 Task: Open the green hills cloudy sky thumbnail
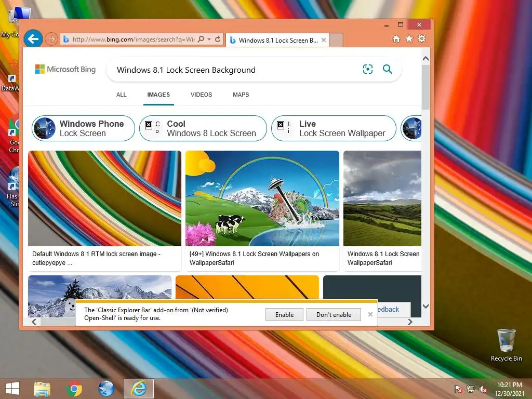tap(382, 198)
